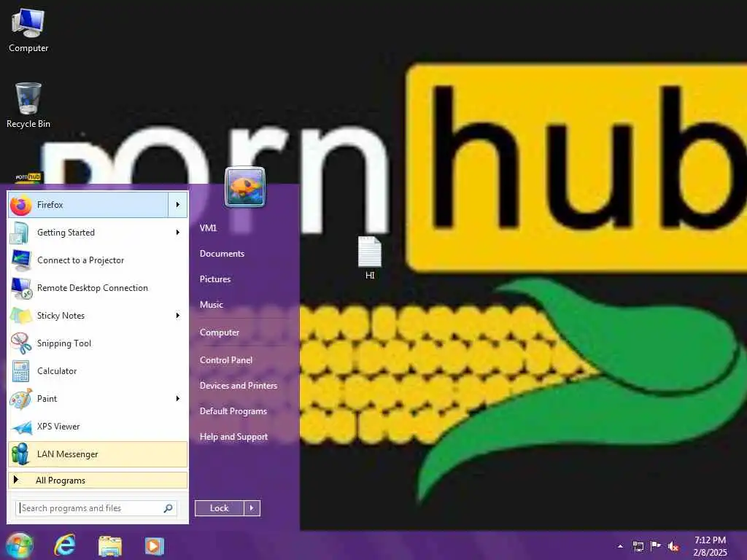Open Computer from Start menu right pane
This screenshot has height=560, width=747.
pyautogui.click(x=220, y=332)
